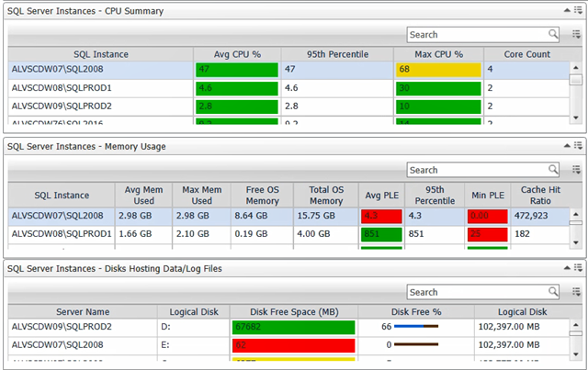Sort by Free OS Memory column header
588x370 pixels.
262,196
